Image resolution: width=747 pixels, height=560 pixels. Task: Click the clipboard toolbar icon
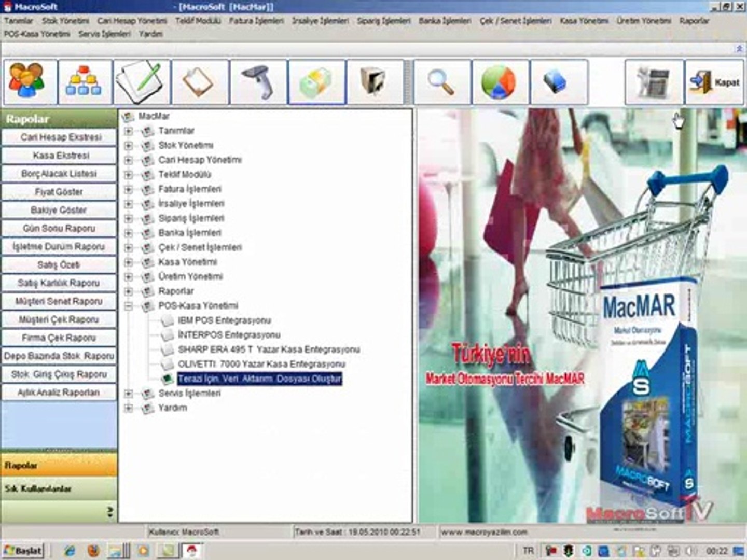pyautogui.click(x=200, y=82)
